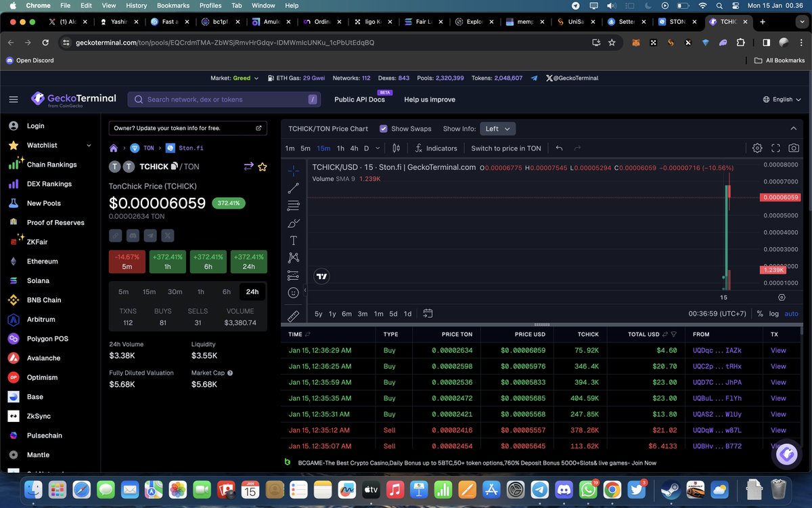
Task: Swap the TCHICK/TON pair order
Action: (248, 167)
